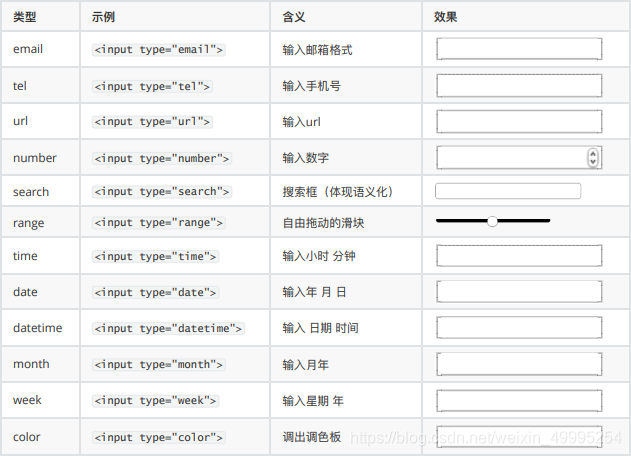The height and width of the screenshot is (456, 631).
Task: Click the meaning text "搜索框（体现语义化）"
Action: [338, 192]
